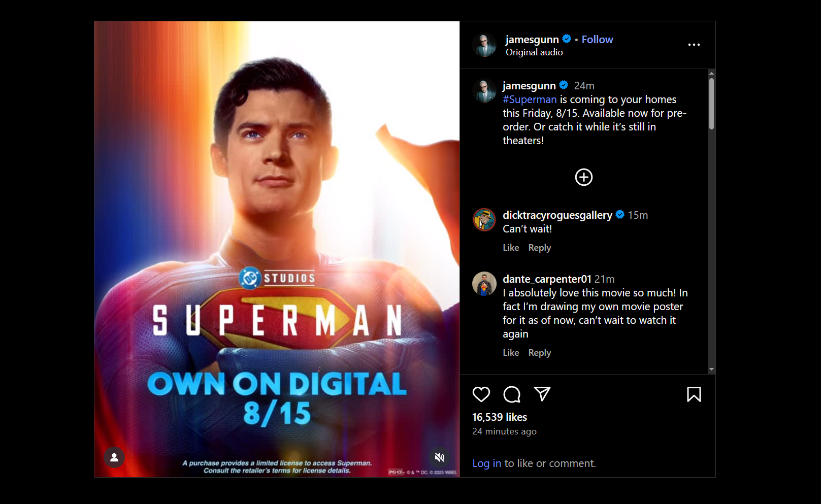This screenshot has height=504, width=821.
Task: View the 16,539 likes list
Action: point(500,417)
